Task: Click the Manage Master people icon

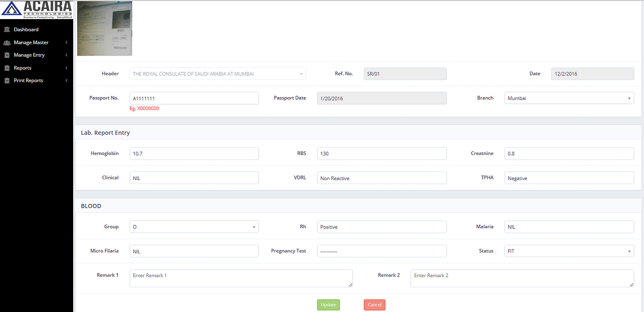Action: pos(7,43)
